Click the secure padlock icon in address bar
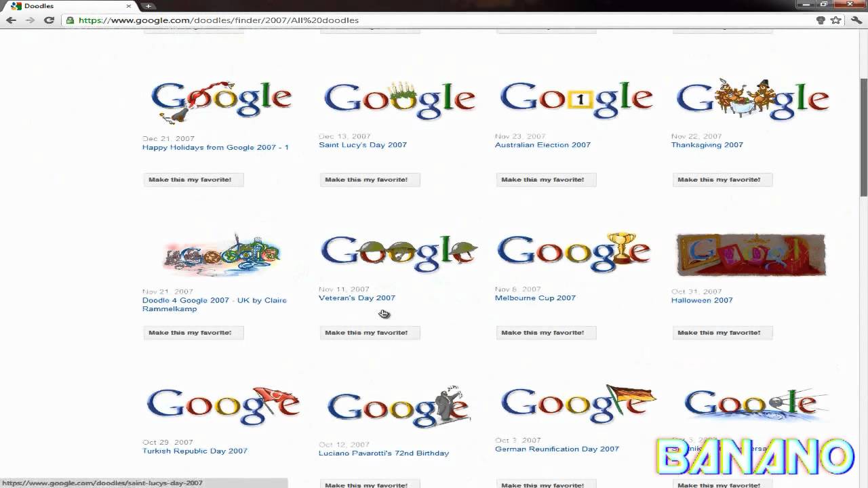The width and height of the screenshot is (868, 488). (x=70, y=20)
